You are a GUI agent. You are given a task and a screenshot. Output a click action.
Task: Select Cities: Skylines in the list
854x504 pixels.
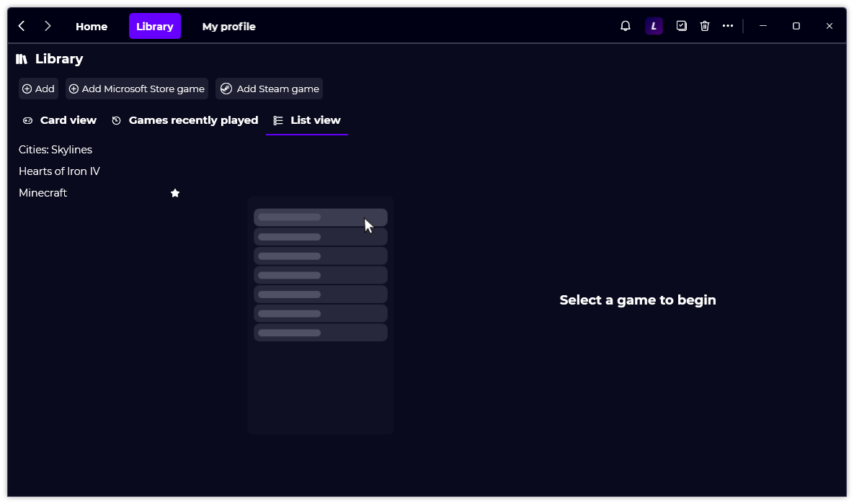click(55, 150)
